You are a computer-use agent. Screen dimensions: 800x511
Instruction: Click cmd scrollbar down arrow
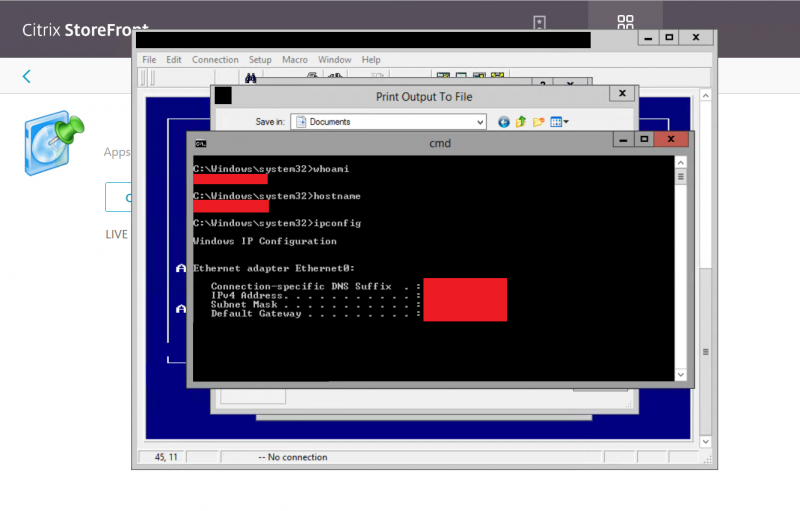pyautogui.click(x=681, y=375)
